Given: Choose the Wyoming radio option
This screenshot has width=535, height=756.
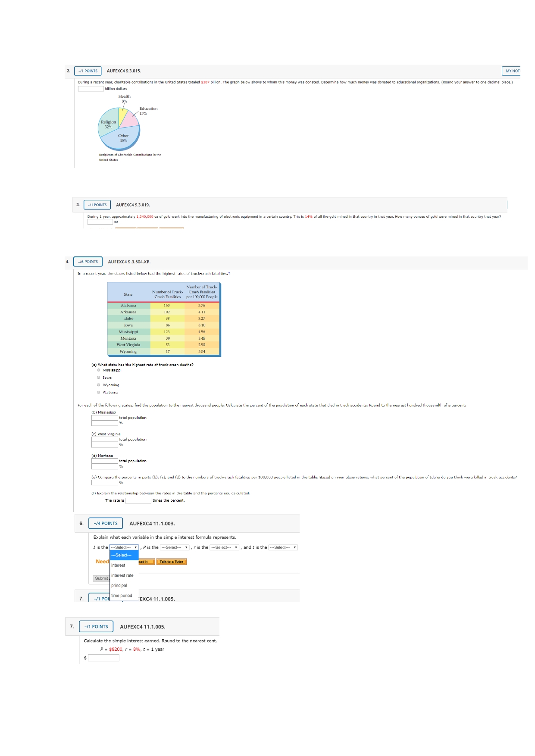Looking at the screenshot, I should (99, 385).
